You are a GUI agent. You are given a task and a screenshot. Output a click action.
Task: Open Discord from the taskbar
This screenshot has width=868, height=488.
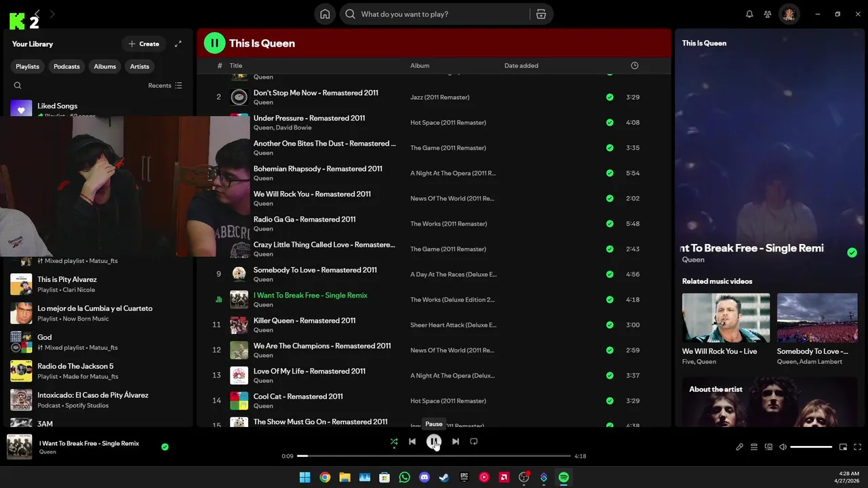(x=425, y=477)
